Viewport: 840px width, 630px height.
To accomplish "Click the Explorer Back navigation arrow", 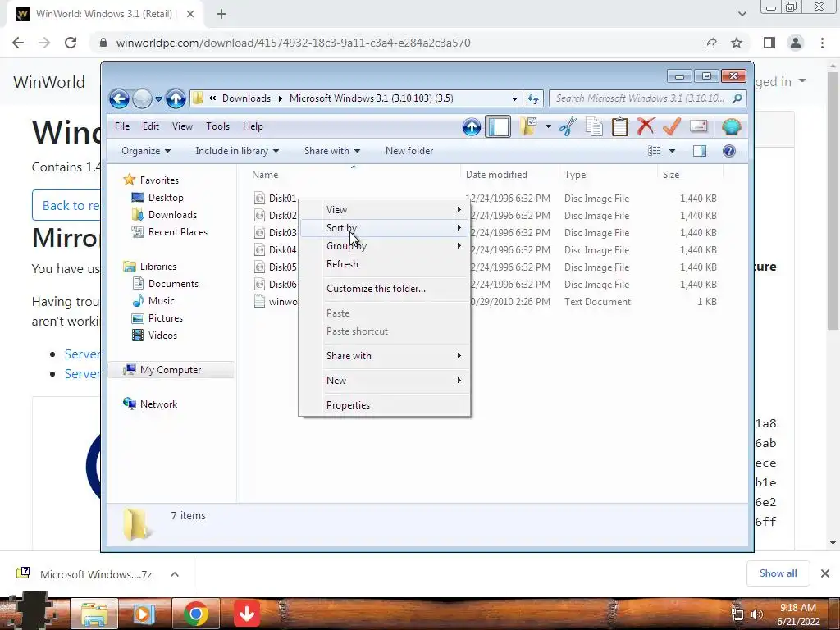I will point(119,98).
